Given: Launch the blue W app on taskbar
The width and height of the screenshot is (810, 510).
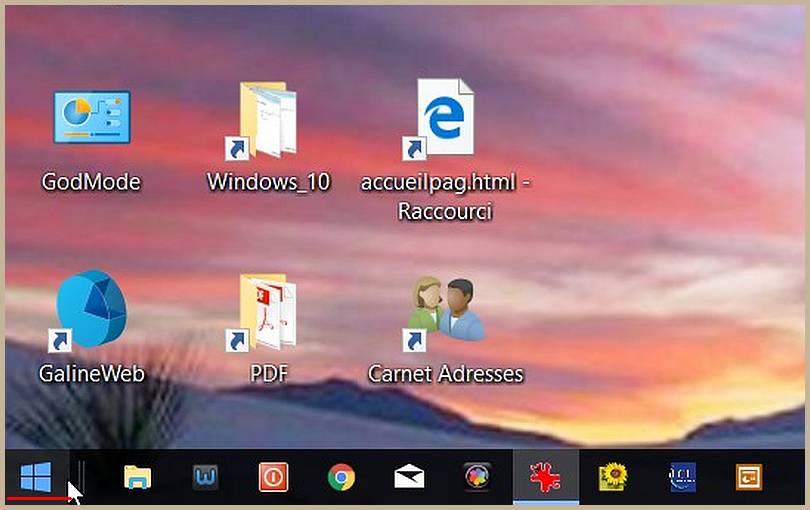Looking at the screenshot, I should (x=206, y=477).
